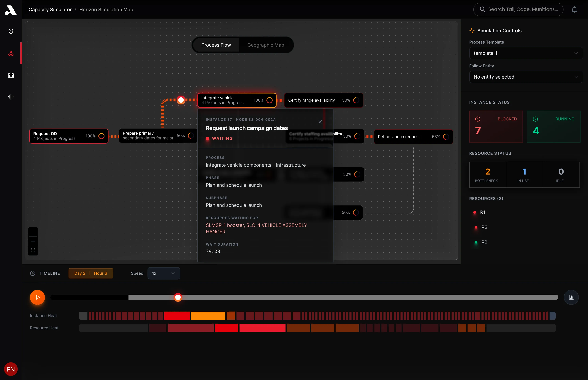Image resolution: width=588 pixels, height=380 pixels.
Task: Click the timeline clock icon
Action: [x=32, y=273]
